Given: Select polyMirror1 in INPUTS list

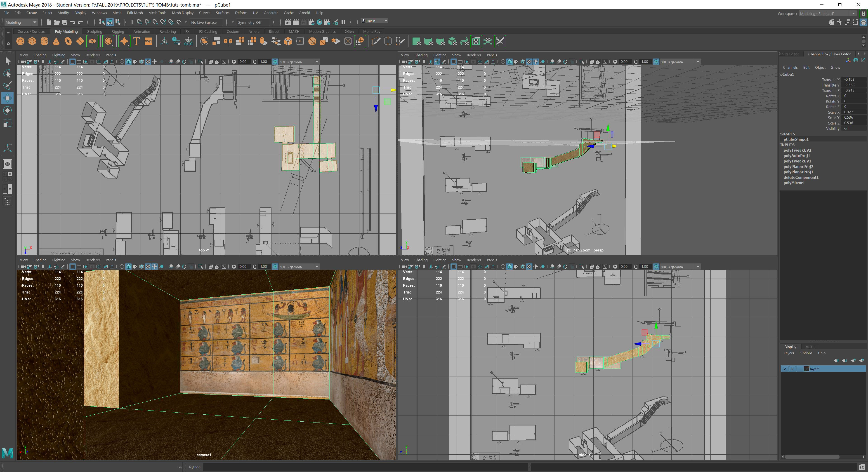Looking at the screenshot, I should tap(794, 183).
